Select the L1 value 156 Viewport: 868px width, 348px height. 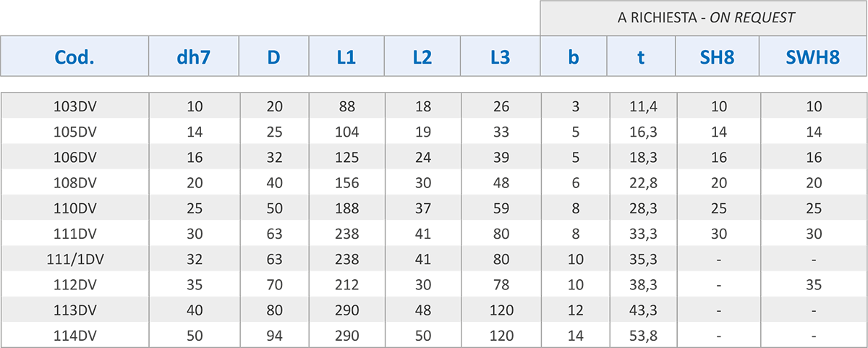coord(346,183)
